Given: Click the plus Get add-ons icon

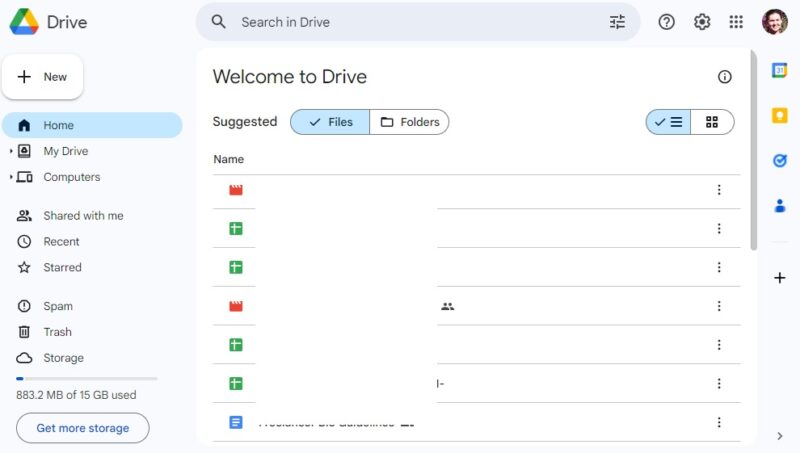Looking at the screenshot, I should (780, 278).
